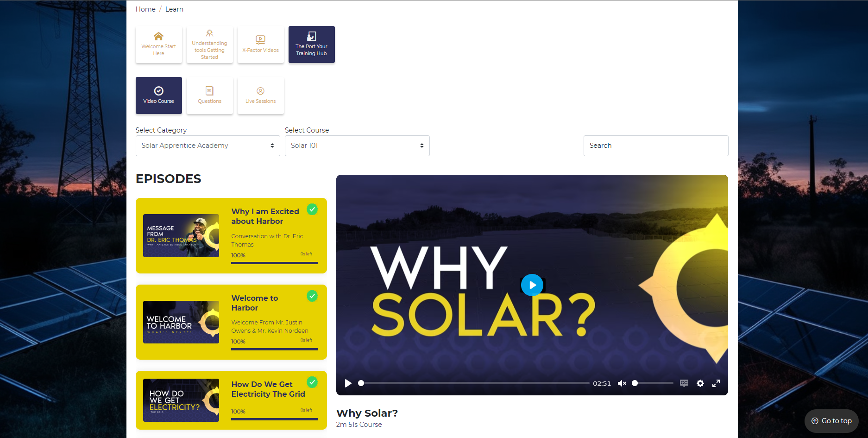Click play icon in video control bar
The height and width of the screenshot is (438, 868).
pyautogui.click(x=348, y=383)
